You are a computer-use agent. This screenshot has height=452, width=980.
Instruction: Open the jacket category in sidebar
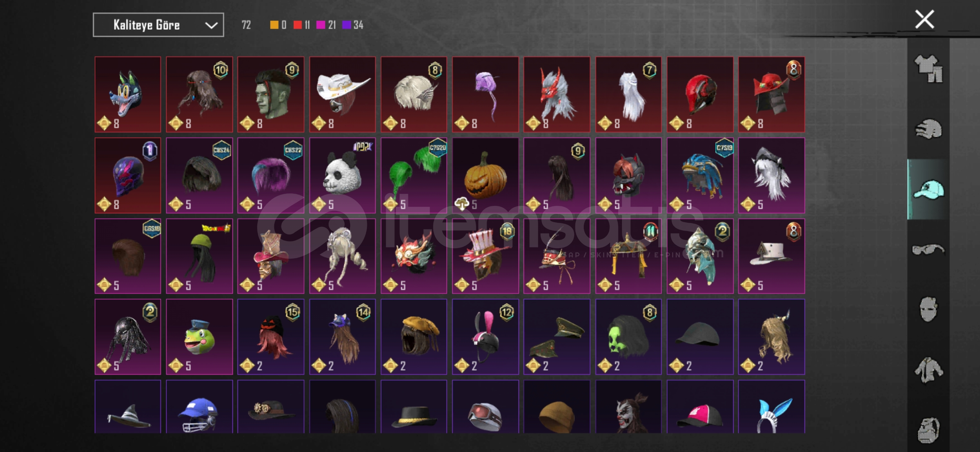pos(928,370)
